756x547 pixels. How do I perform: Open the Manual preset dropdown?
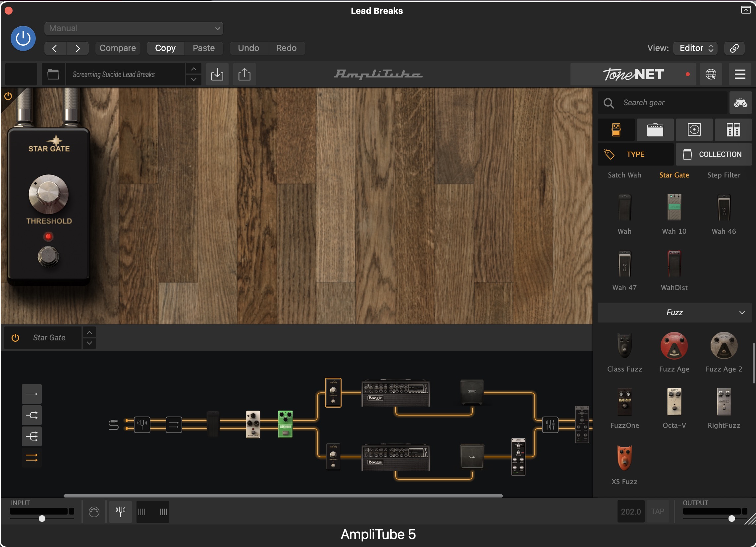[134, 28]
